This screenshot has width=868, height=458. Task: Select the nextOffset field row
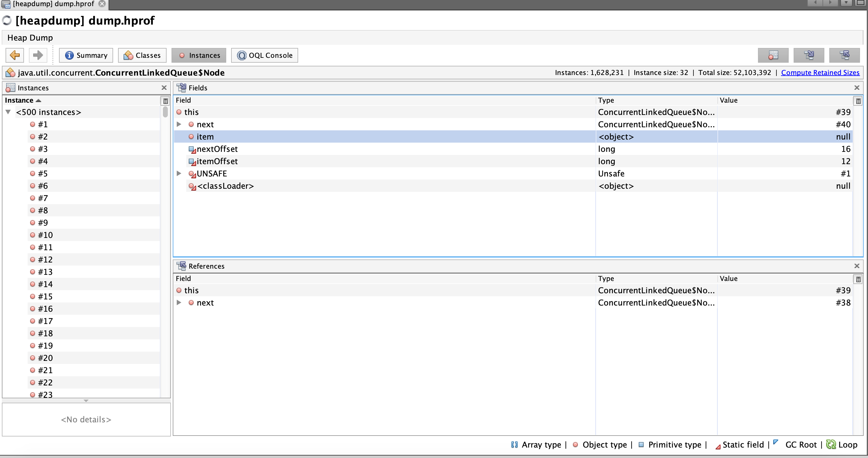(x=513, y=149)
